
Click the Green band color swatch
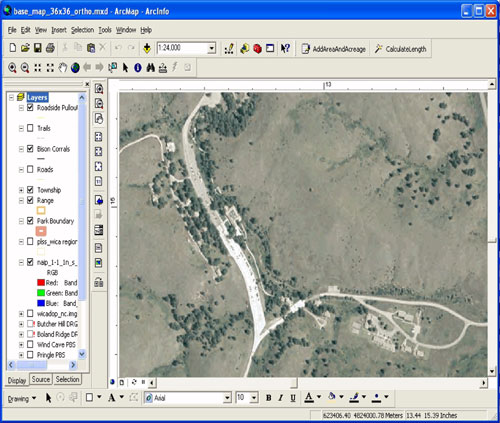tap(41, 293)
